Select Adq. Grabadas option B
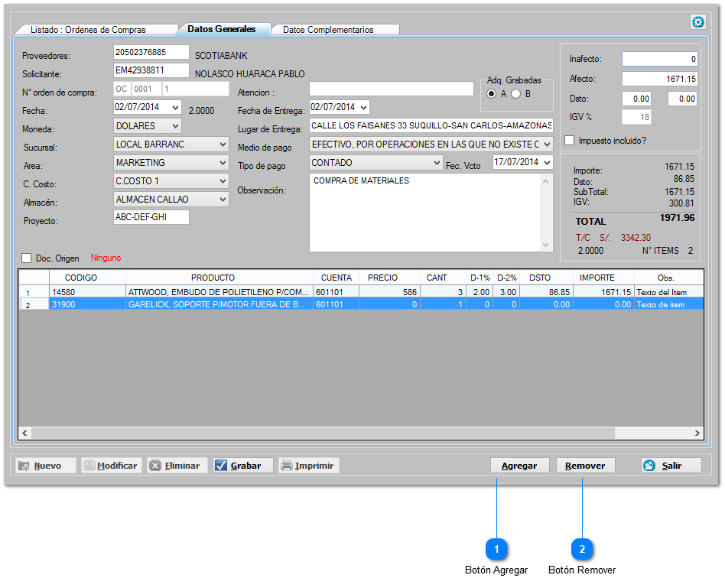725x588 pixels. 516,94
